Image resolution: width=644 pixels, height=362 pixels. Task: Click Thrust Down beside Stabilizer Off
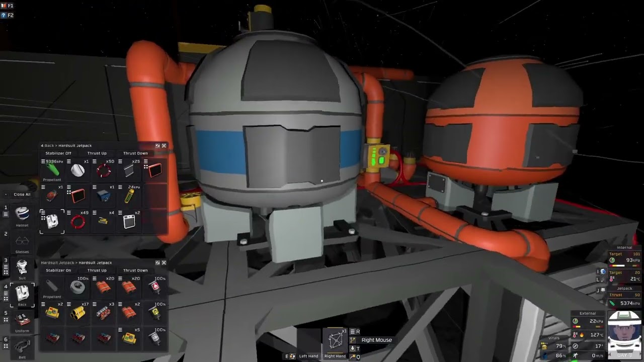coord(135,153)
